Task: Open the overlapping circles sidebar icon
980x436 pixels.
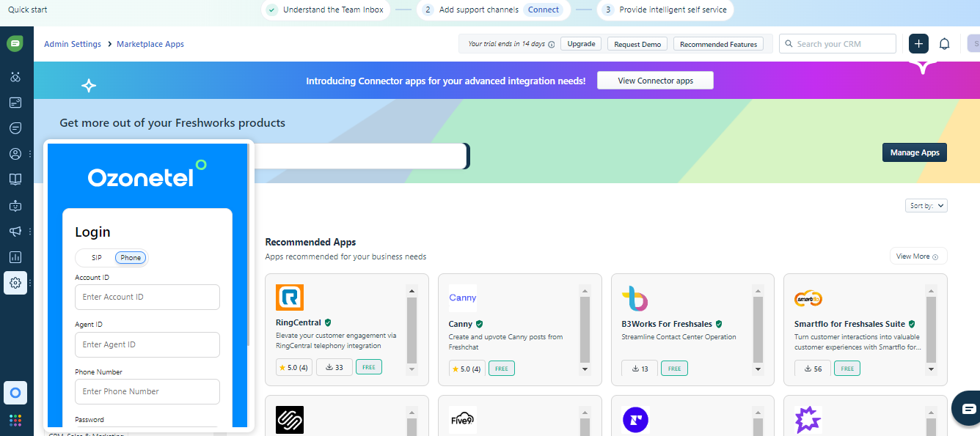Action: (x=15, y=77)
